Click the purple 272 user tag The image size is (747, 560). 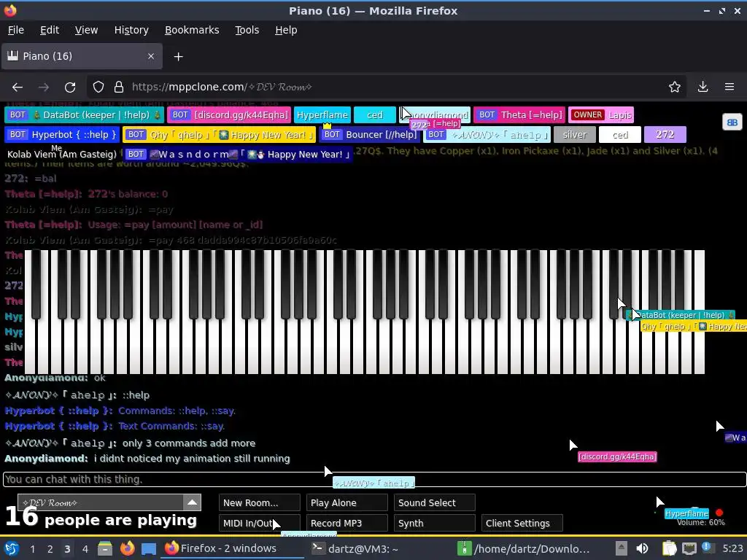(x=665, y=135)
